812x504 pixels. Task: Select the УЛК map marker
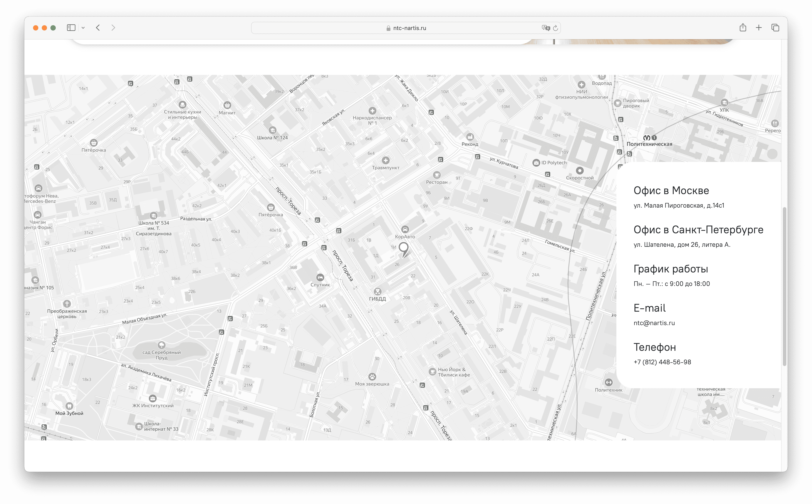[724, 103]
